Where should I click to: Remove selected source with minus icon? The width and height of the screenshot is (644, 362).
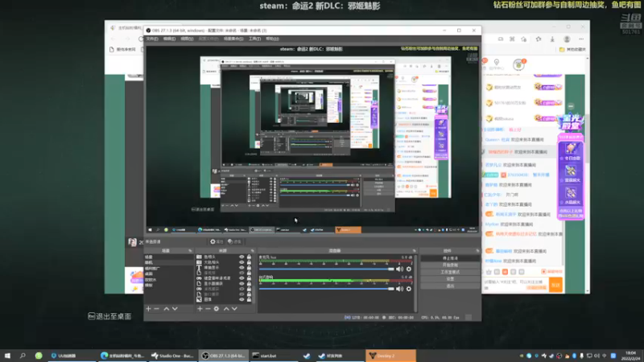pyautogui.click(x=208, y=309)
